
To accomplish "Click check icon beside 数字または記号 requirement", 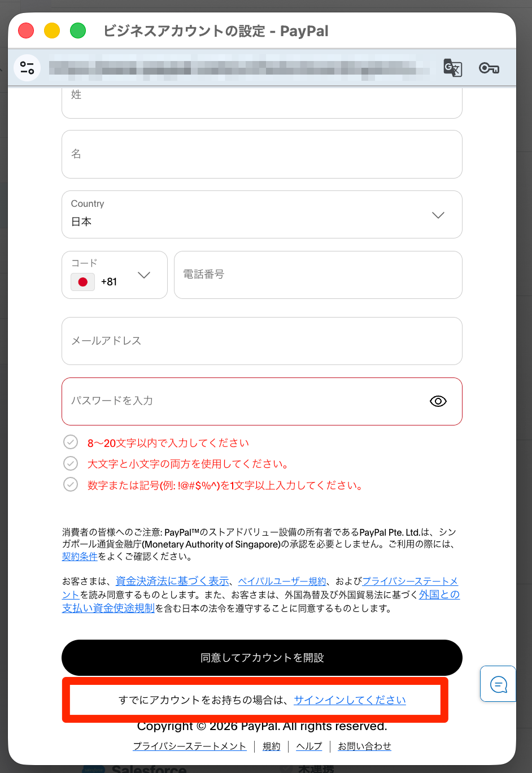I will (x=71, y=484).
